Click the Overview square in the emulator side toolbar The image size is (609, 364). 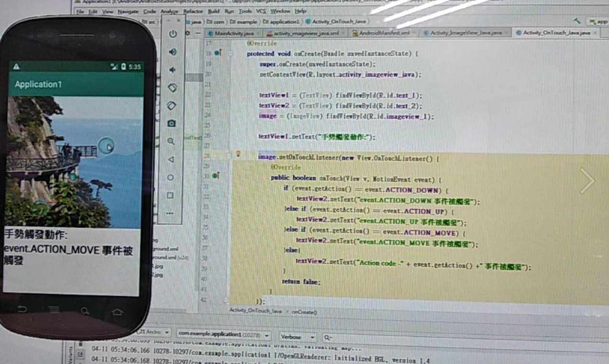(x=170, y=195)
